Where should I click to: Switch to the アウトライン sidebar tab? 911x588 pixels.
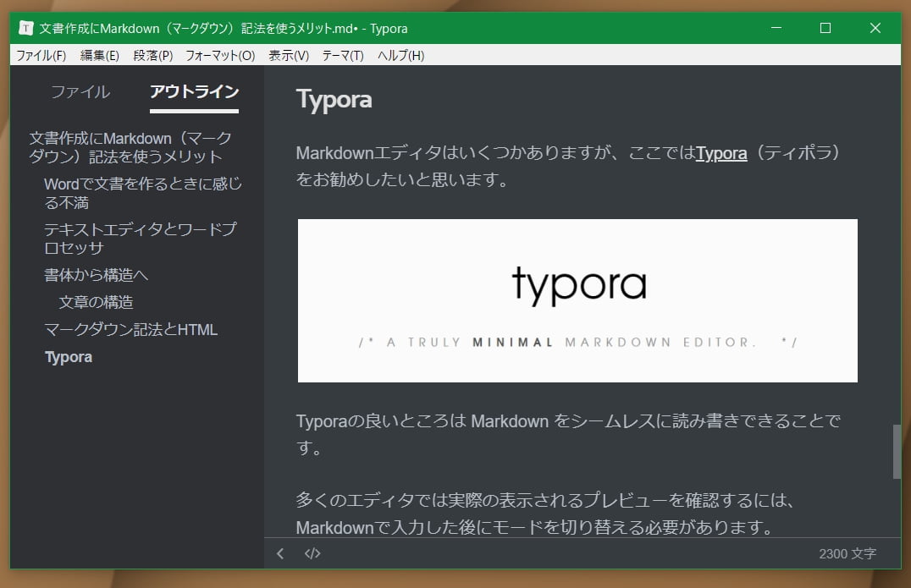pos(193,92)
